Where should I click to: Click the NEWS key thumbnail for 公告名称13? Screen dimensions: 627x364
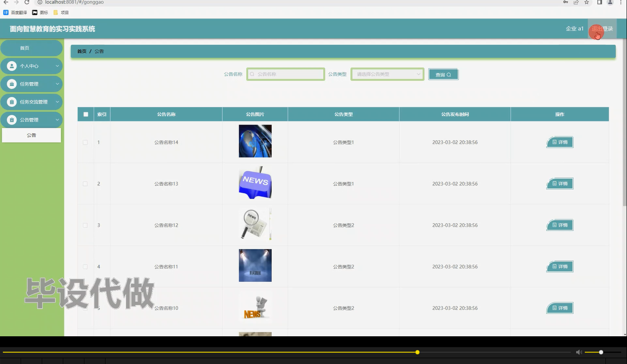tap(255, 182)
